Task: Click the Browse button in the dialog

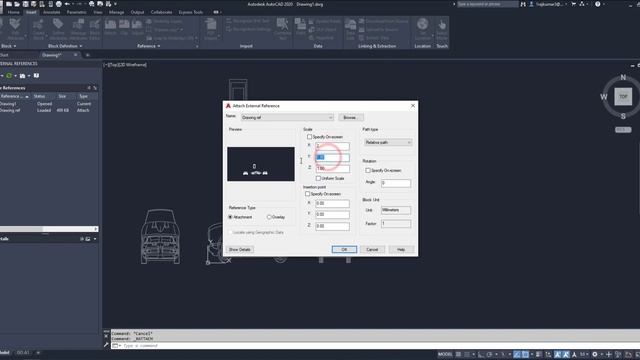Action: tap(350, 118)
